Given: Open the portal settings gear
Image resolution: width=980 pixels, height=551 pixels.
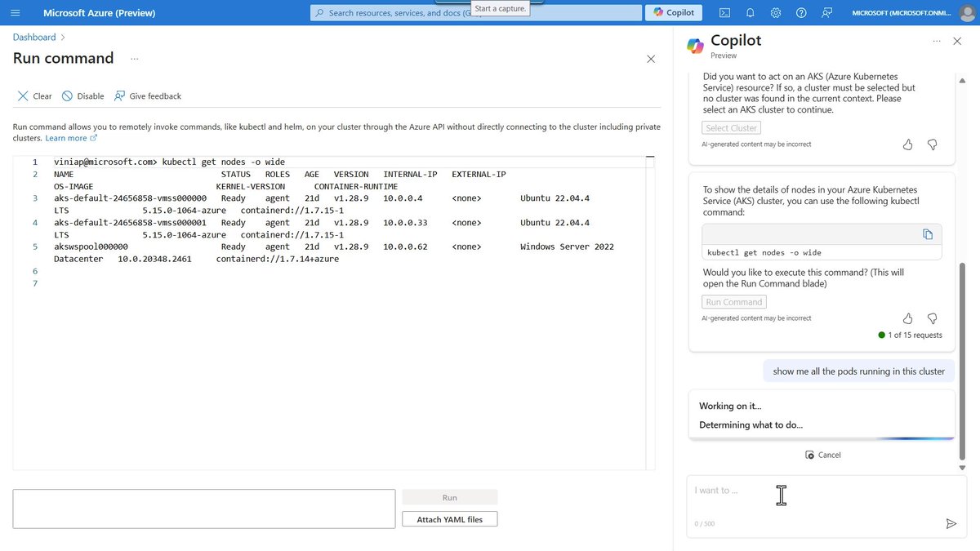Looking at the screenshot, I should pos(775,12).
